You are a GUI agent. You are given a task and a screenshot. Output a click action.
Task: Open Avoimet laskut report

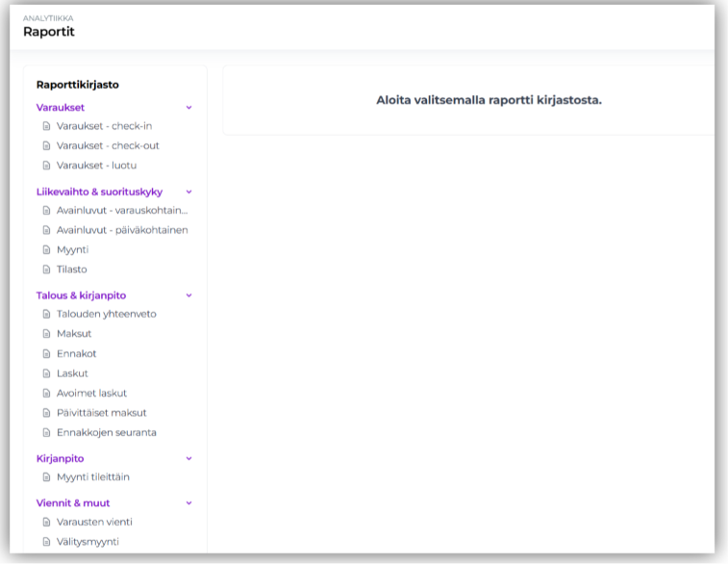click(x=91, y=393)
